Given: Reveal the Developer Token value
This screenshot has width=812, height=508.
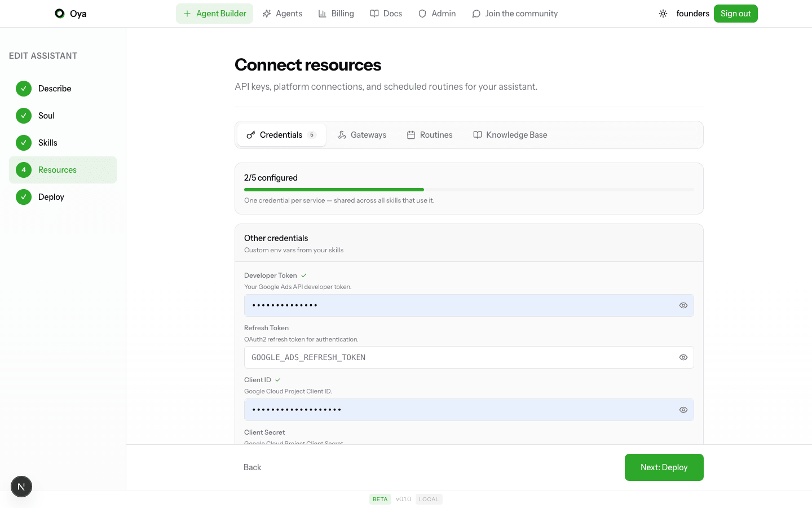Looking at the screenshot, I should point(683,305).
